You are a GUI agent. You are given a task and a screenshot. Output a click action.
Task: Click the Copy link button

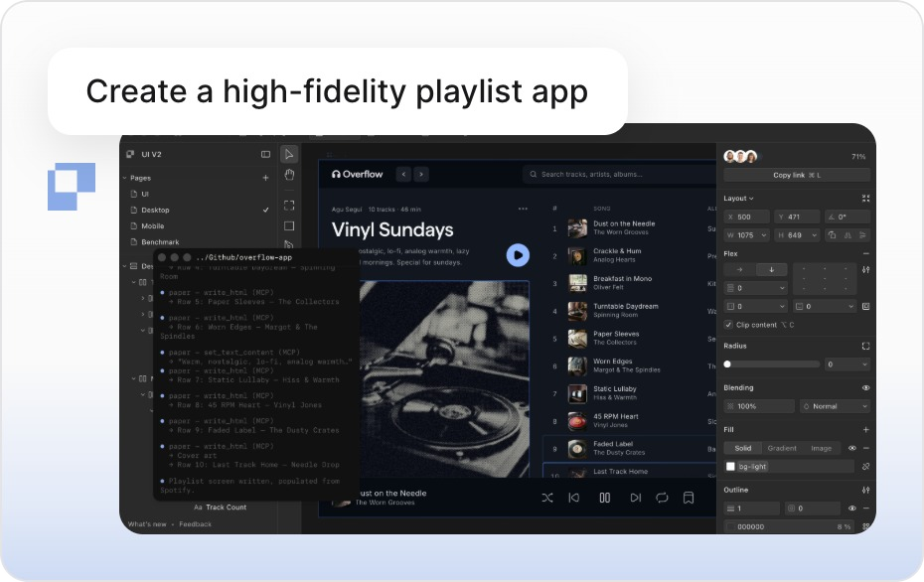click(797, 175)
